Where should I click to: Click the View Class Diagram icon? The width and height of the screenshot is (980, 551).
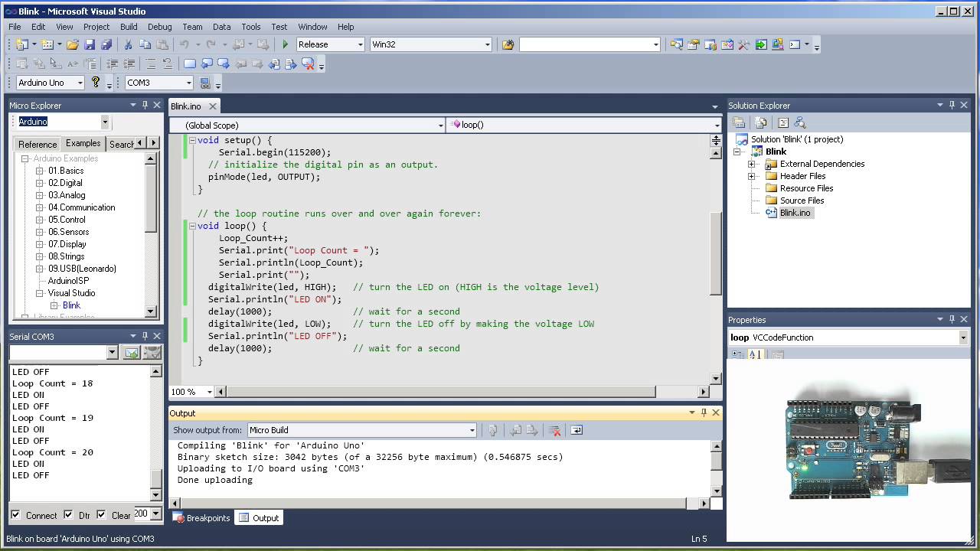(x=800, y=122)
